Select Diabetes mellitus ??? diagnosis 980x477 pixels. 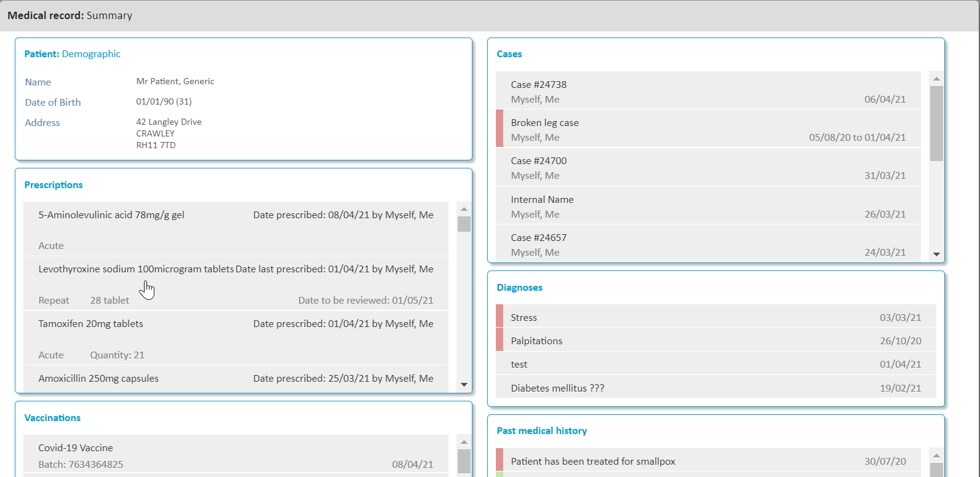pyautogui.click(x=557, y=388)
